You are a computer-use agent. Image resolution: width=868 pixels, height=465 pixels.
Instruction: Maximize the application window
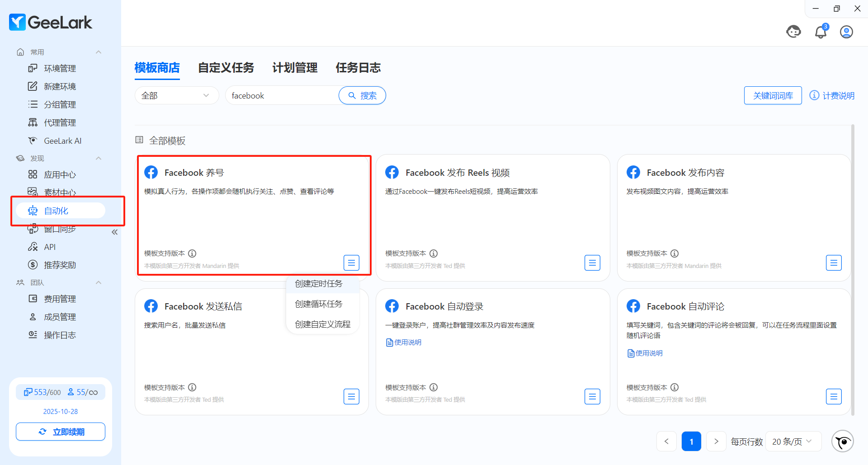coord(836,9)
